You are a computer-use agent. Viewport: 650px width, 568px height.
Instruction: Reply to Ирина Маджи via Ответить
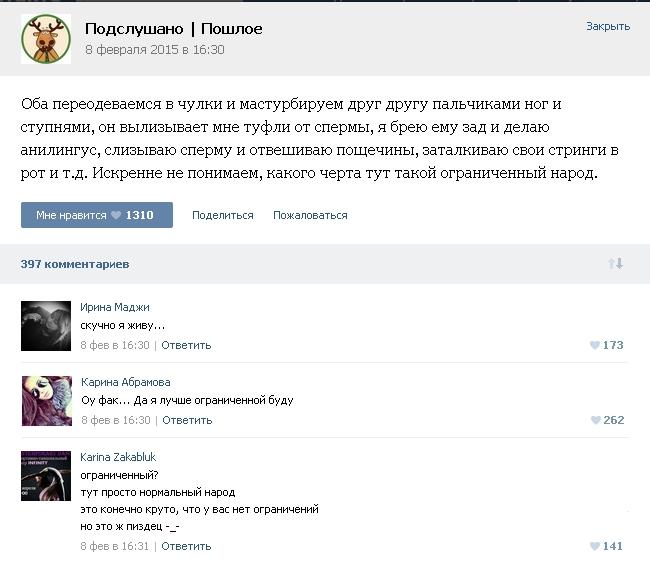click(186, 345)
